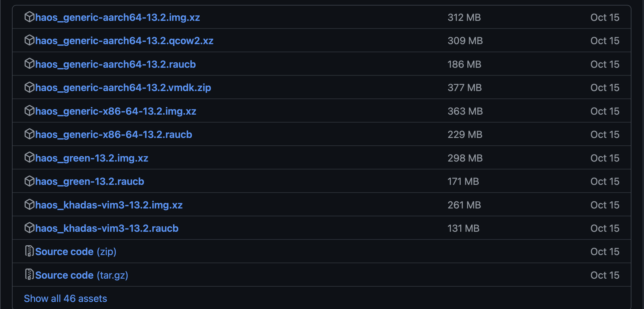Download haos_generic-aarch64-13.2.vmdk.zip
The width and height of the screenshot is (644, 309).
(123, 88)
